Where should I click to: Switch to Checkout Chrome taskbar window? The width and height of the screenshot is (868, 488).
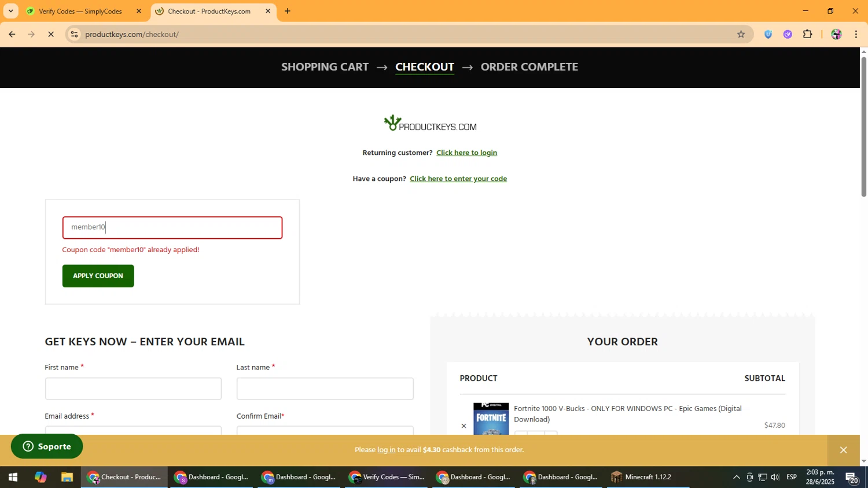[x=124, y=477]
